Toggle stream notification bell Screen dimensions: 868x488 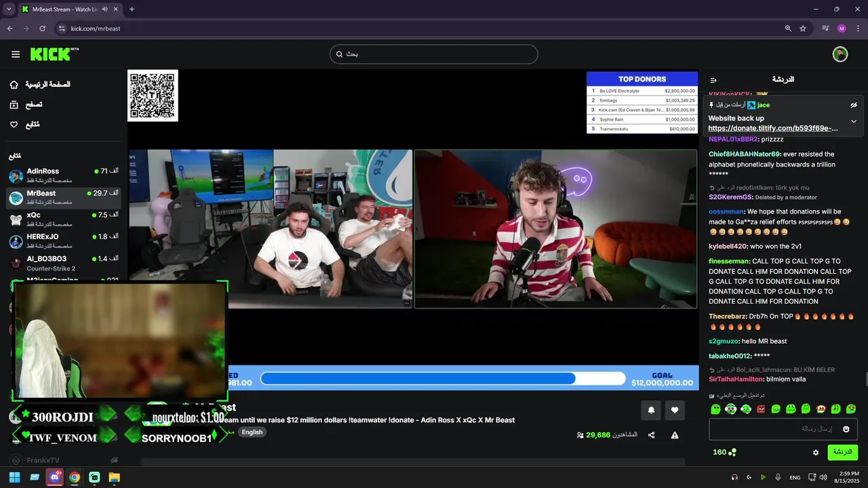point(651,410)
